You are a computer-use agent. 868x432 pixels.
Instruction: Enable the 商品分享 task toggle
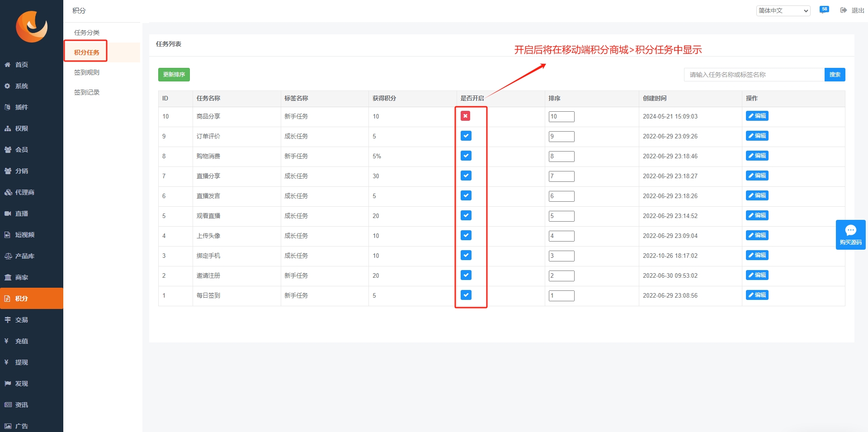466,116
